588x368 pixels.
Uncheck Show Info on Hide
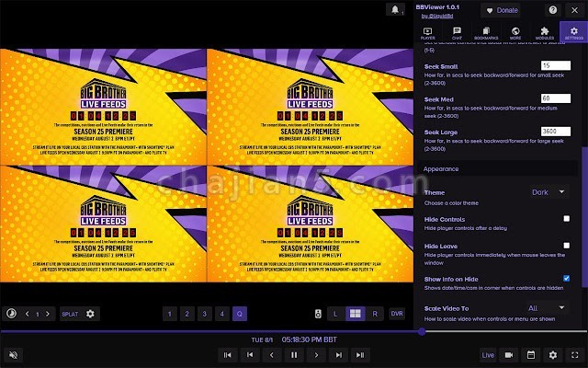566,278
